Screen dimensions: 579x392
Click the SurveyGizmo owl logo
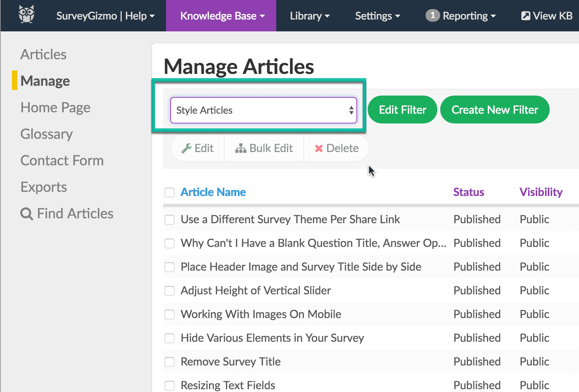click(27, 15)
